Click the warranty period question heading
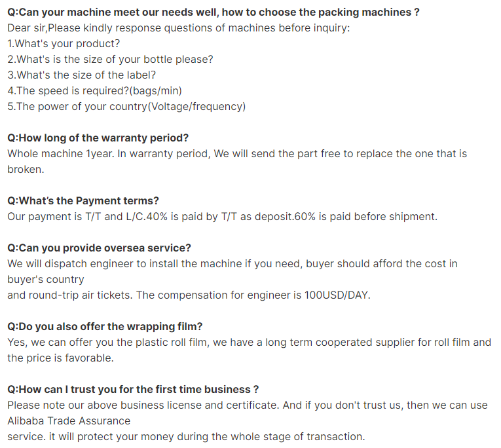 click(98, 138)
